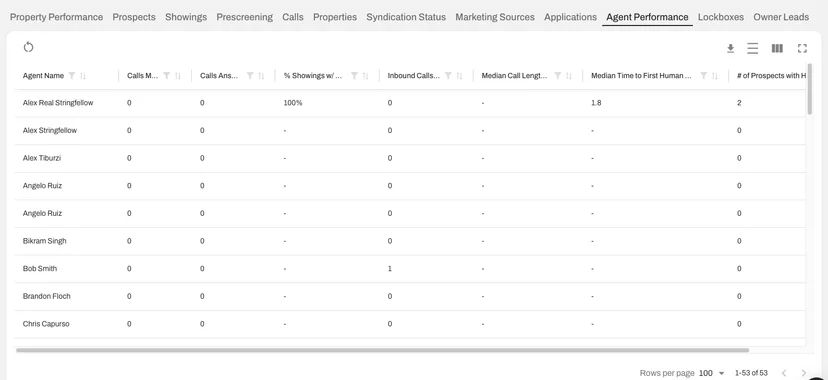Select the Alex Real Stringfellow row

(x=410, y=103)
